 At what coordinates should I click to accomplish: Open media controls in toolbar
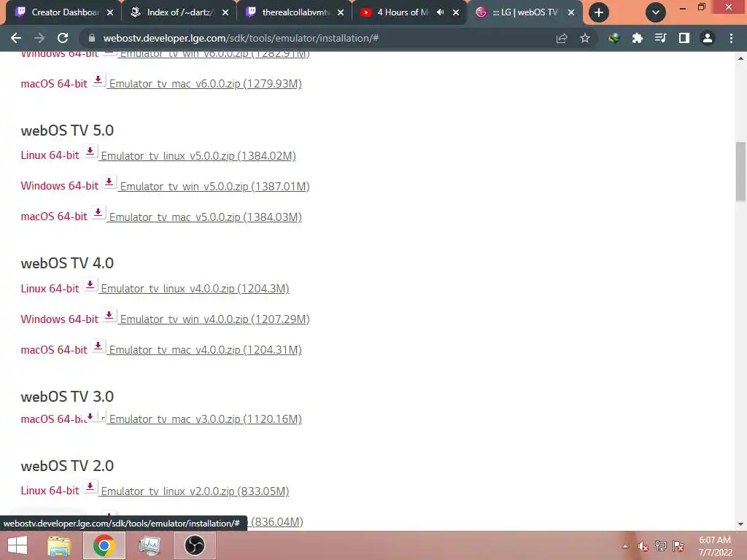(x=660, y=38)
